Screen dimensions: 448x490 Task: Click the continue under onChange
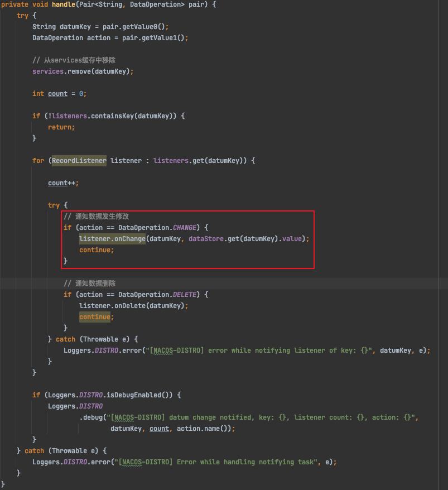[x=97, y=250]
